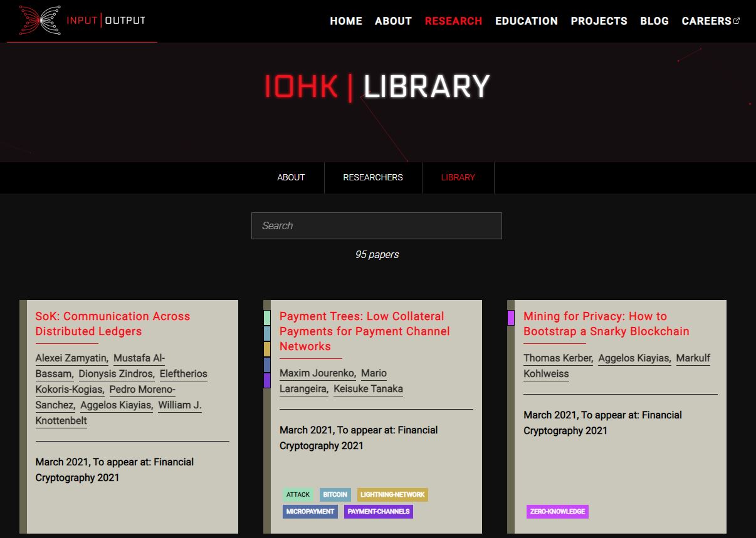Open paper SoK: Communication Across Distributed Ledgers
Screen dimensions: 756x538
[113, 324]
